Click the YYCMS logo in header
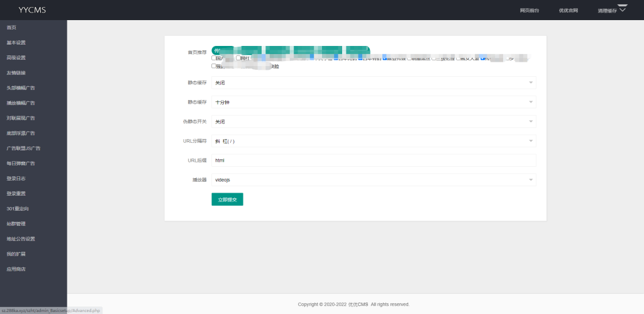The image size is (644, 314). 32,10
